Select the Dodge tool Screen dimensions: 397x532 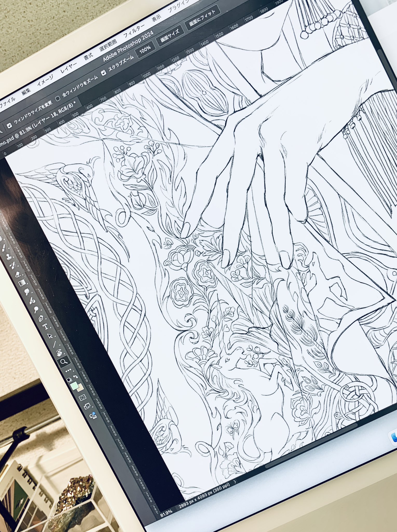point(36,309)
